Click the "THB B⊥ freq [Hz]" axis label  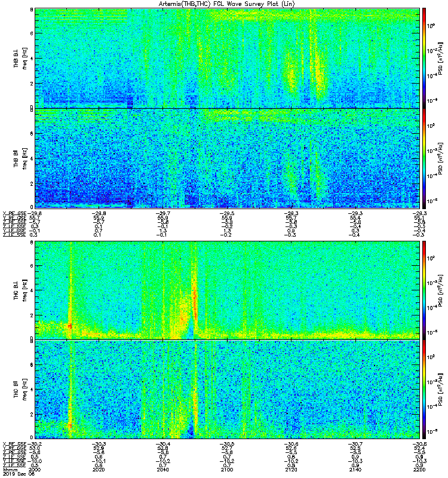[x=20, y=58]
